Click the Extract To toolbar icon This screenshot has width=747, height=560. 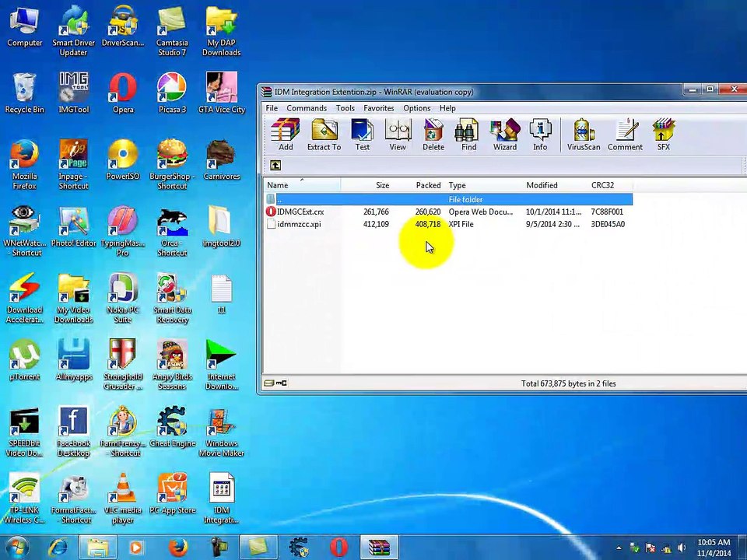coord(324,134)
